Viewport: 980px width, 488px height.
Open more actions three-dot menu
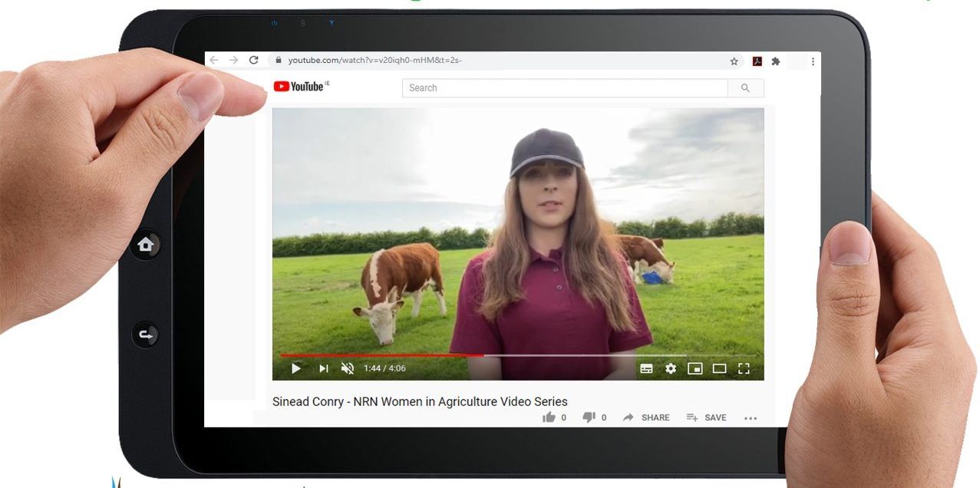click(x=751, y=418)
